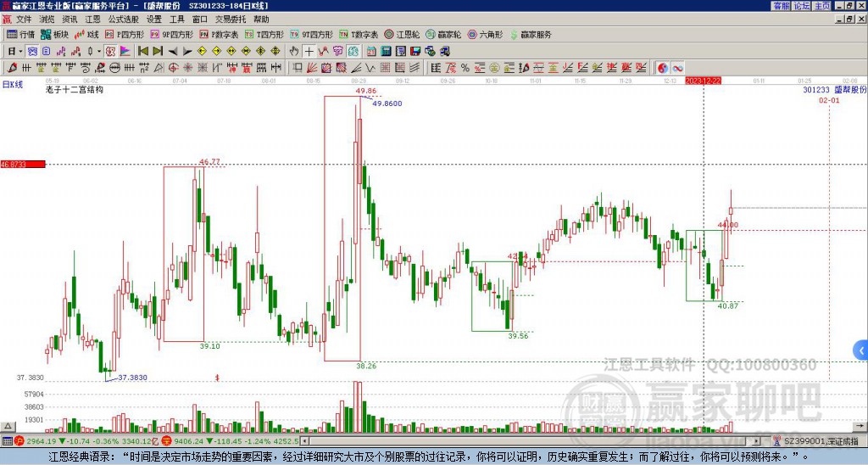Open the 9T四方形 tool

tap(312, 34)
